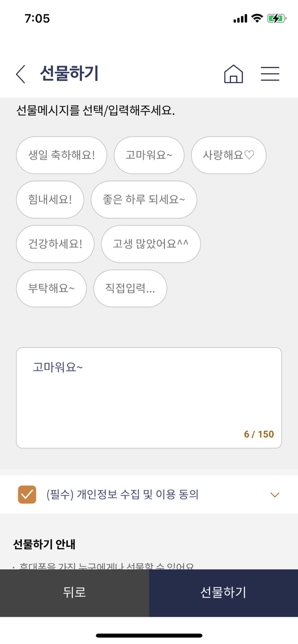The height and width of the screenshot is (644, 298).
Task: Select the 생일 축하해요! message chip
Action: 62,155
